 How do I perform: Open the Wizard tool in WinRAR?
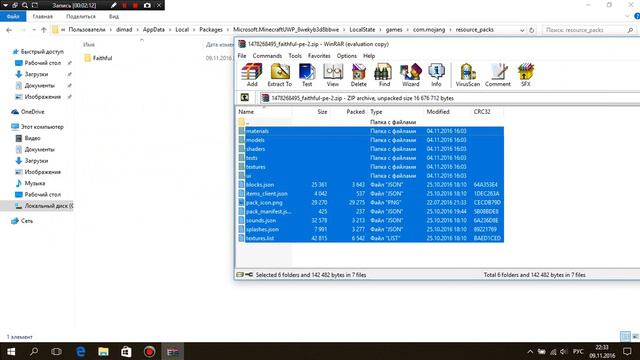[x=410, y=75]
